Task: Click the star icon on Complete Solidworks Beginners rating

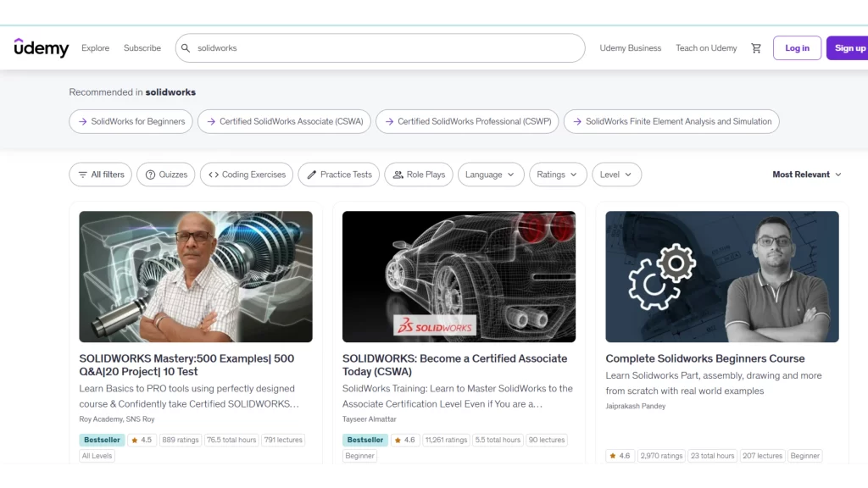Action: [x=612, y=456]
